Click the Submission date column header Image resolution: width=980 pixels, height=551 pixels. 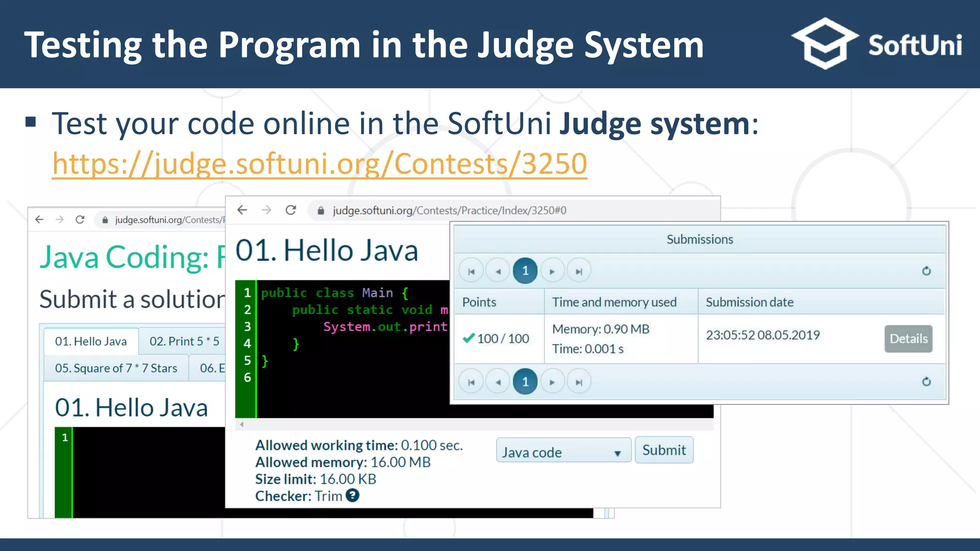point(822,302)
